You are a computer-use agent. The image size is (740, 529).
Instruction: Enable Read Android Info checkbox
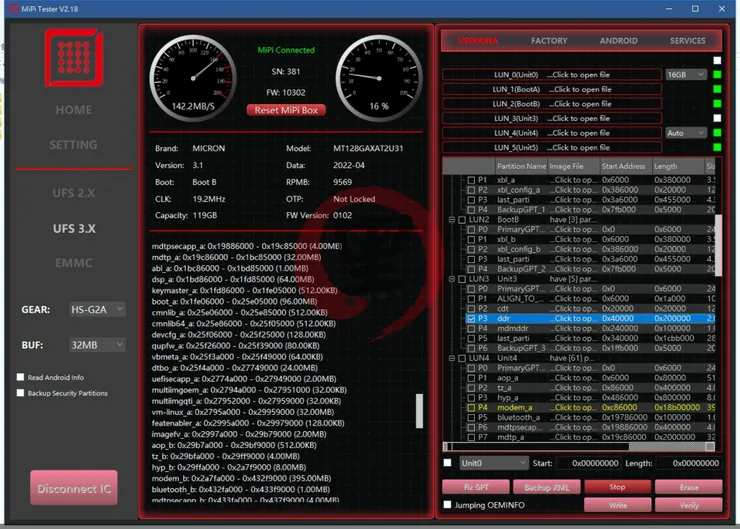pyautogui.click(x=20, y=377)
